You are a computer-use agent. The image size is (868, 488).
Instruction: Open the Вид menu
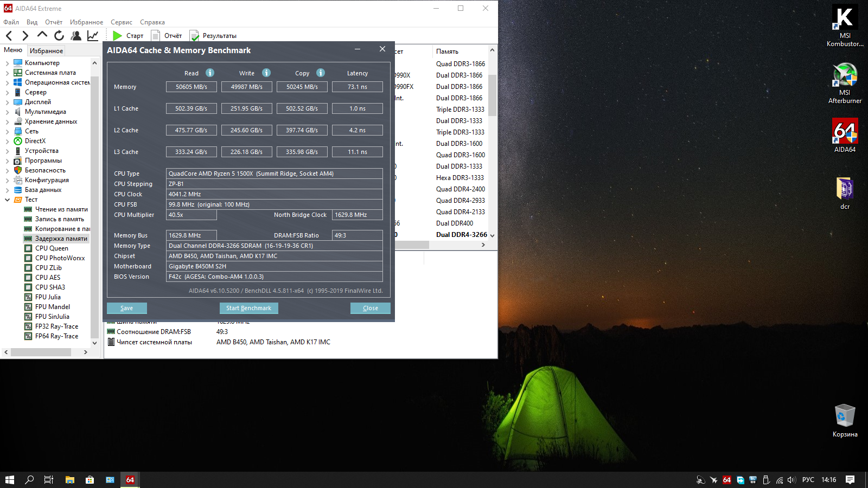tap(32, 22)
